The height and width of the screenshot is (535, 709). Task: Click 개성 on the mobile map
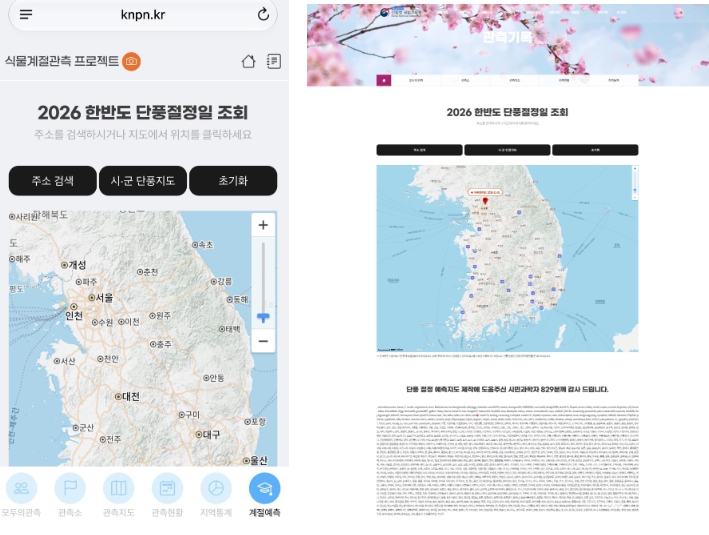pos(74,265)
